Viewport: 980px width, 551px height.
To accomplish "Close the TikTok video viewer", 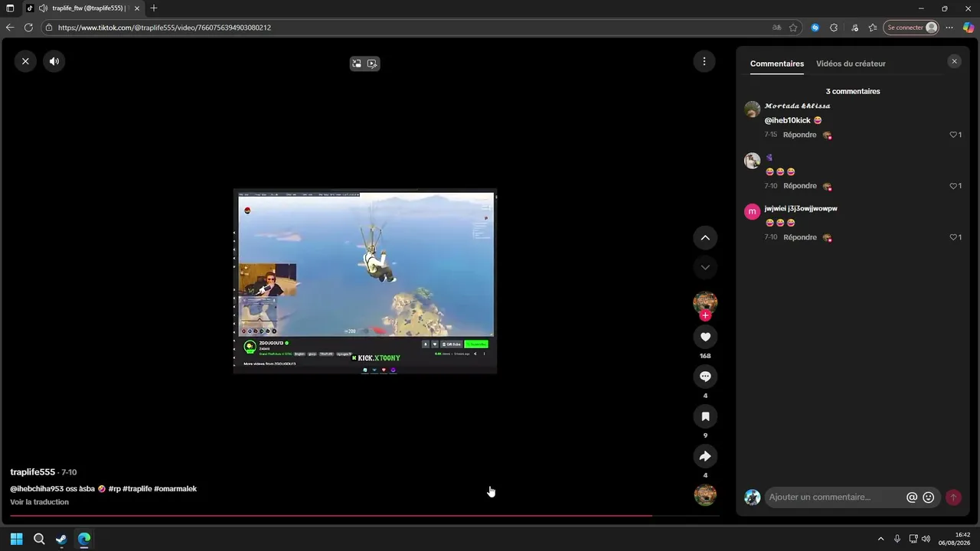I will (25, 61).
